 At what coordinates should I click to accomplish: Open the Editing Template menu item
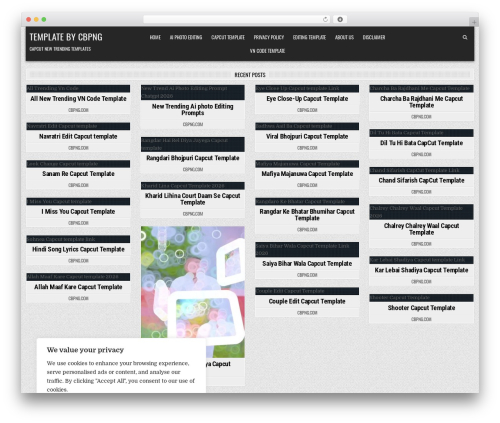click(309, 37)
